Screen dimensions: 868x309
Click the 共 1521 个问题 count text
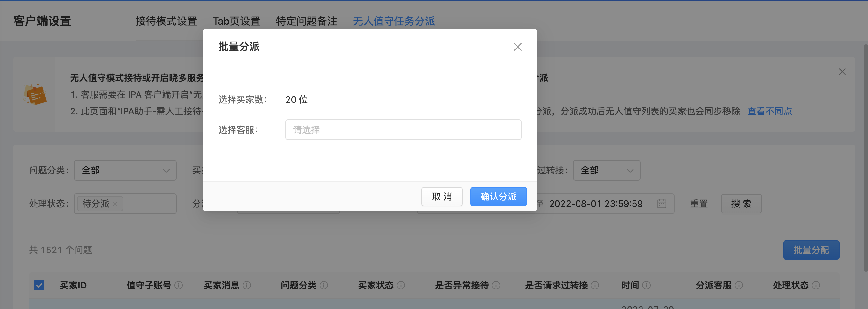click(x=60, y=250)
